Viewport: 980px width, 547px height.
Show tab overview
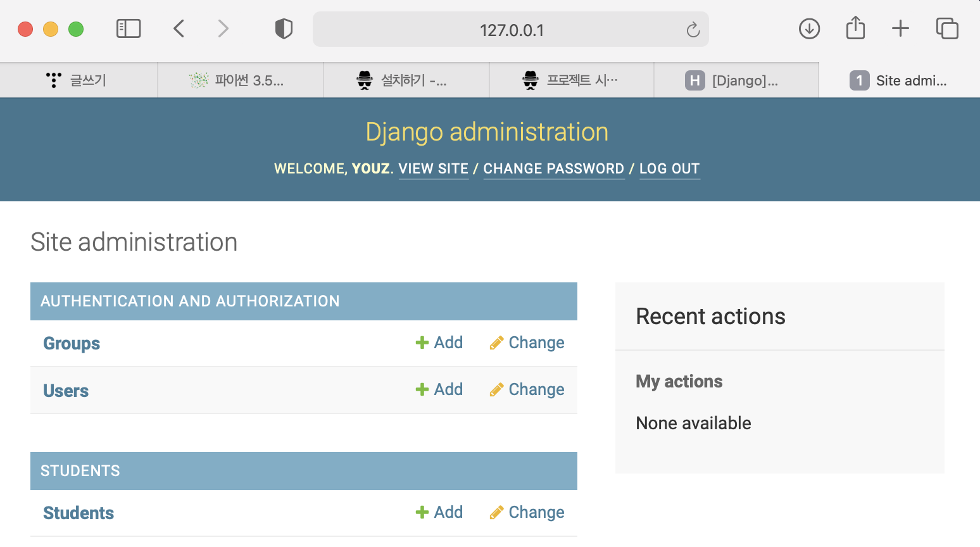click(x=947, y=28)
